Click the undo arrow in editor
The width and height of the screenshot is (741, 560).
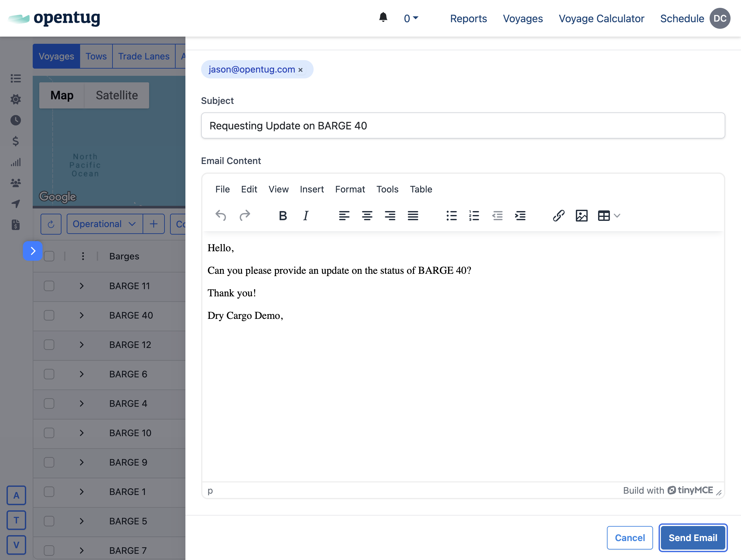(x=221, y=216)
